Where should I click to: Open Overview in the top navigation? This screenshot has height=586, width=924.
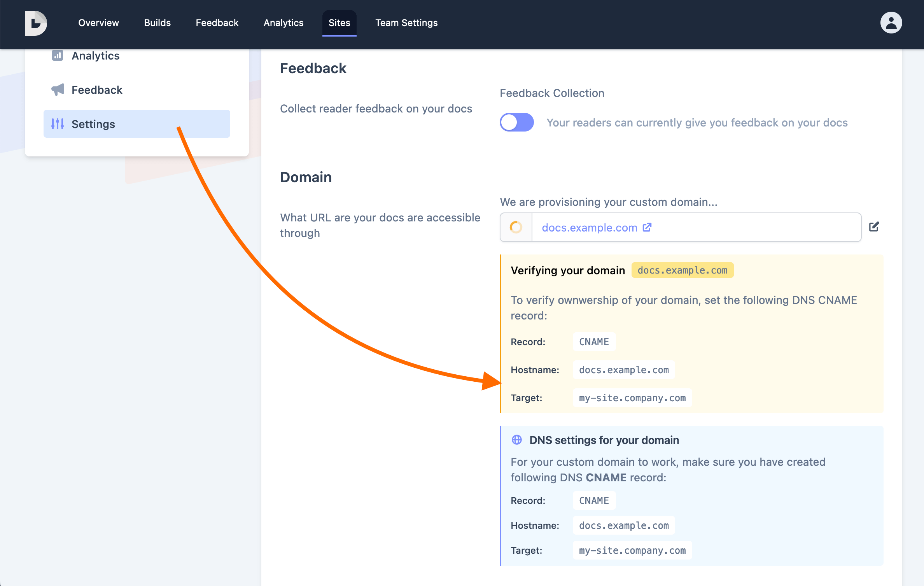98,23
